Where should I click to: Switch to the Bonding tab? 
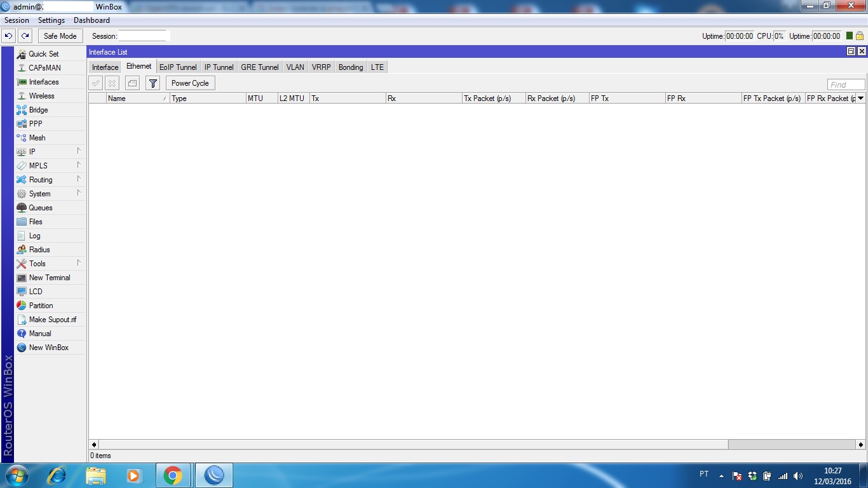(351, 67)
